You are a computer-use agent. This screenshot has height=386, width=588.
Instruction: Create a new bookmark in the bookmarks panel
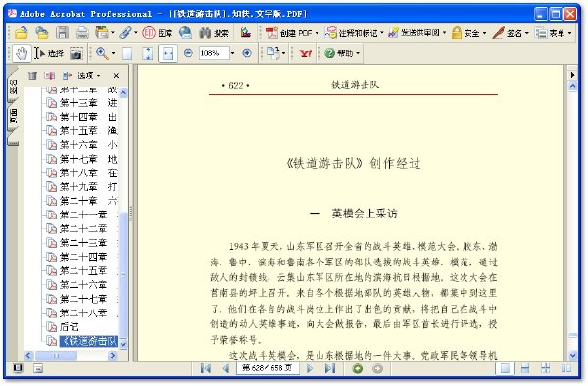tap(50, 76)
